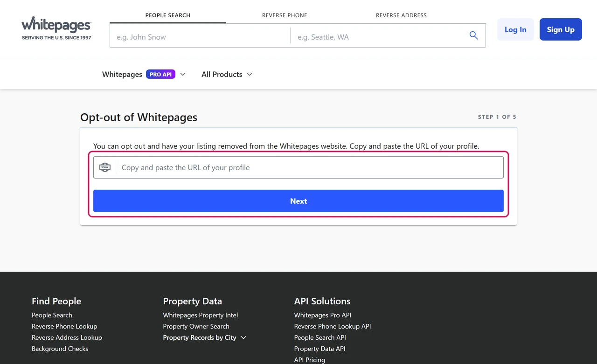This screenshot has height=364, width=597.
Task: Expand Property Records by City
Action: [205, 337]
